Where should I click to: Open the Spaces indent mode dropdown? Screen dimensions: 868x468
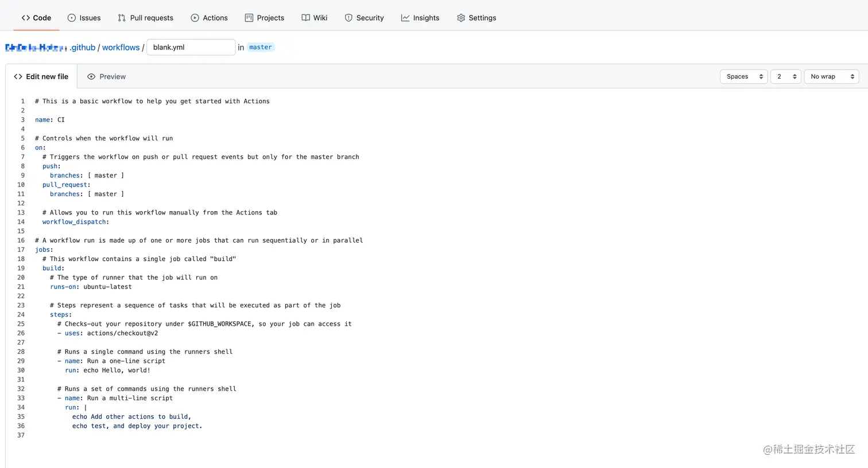(x=744, y=76)
